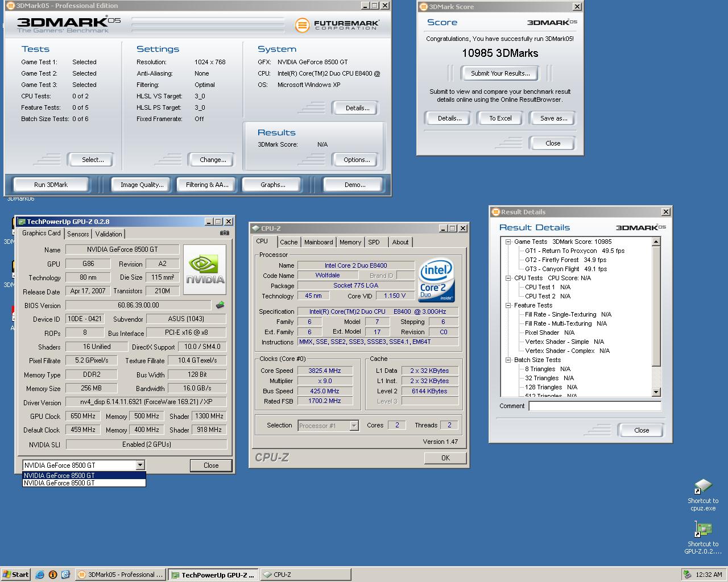Click OK in the CPU-Z window
Image resolution: width=728 pixels, height=582 pixels.
click(445, 458)
